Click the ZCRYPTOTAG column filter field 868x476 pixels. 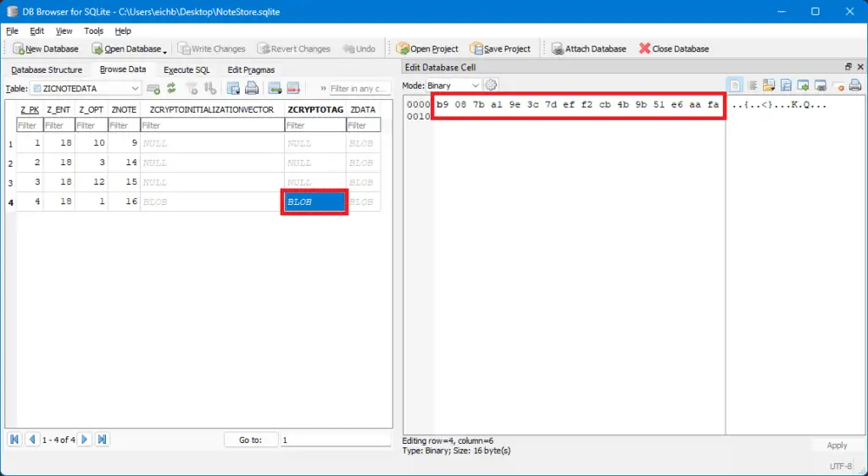[x=315, y=125]
